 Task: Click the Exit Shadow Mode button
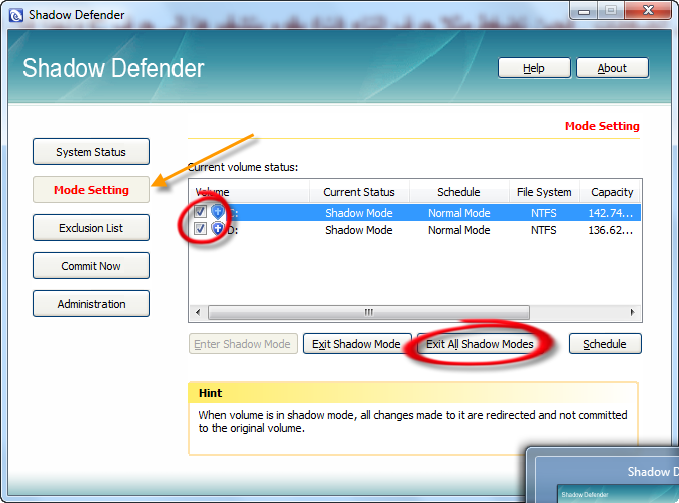(x=357, y=344)
